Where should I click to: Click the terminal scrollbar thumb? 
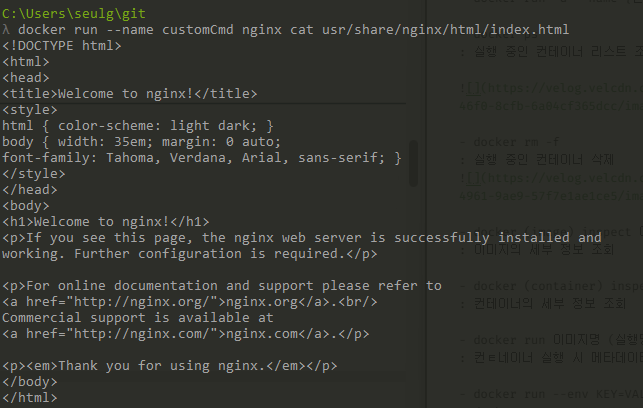pyautogui.click(x=413, y=163)
